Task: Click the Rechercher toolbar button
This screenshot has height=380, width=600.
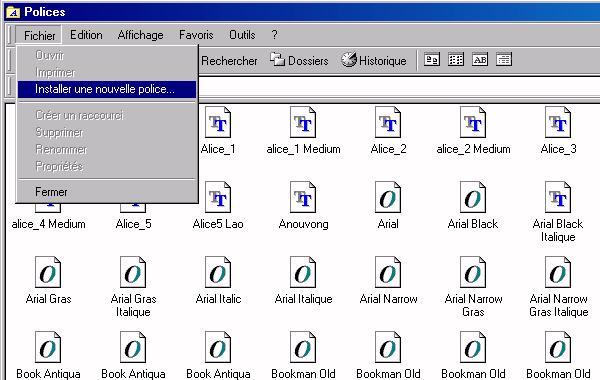Action: pos(229,60)
